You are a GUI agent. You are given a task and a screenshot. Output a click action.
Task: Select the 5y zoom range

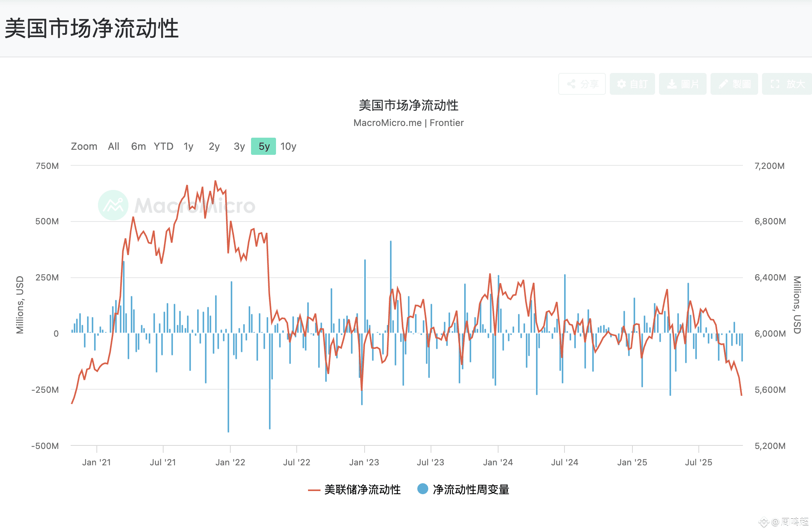[x=264, y=146]
